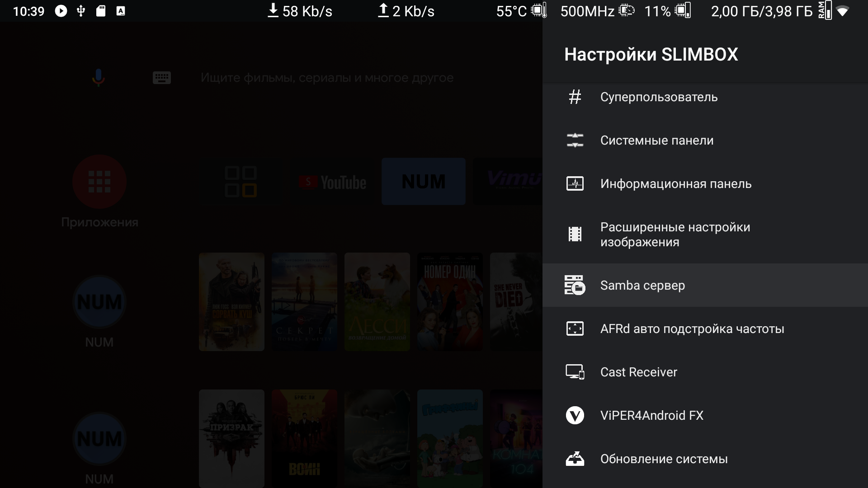Tap the keyboard search icon
Screen dimensions: 868x488
tap(161, 78)
